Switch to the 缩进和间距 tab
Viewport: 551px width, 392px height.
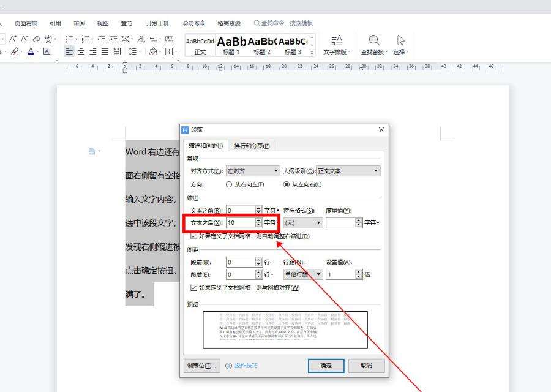(206, 145)
